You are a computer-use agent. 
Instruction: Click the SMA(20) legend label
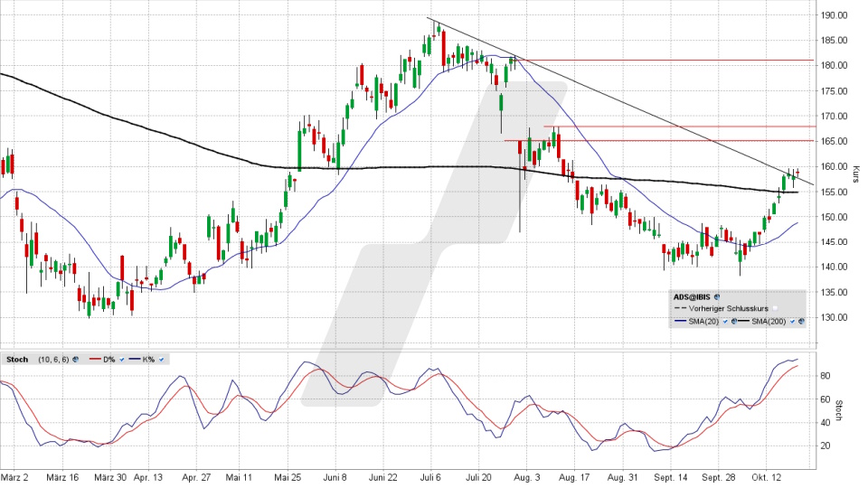point(703,321)
